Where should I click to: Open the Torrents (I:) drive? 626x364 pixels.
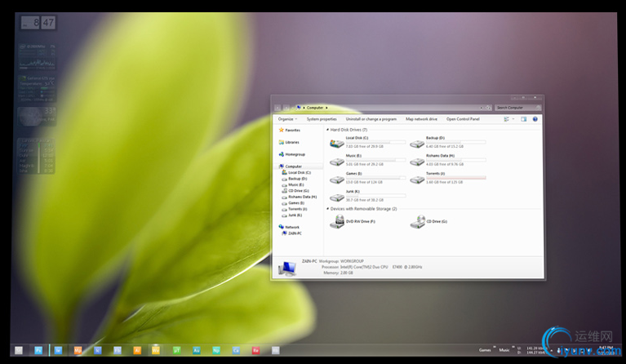[417, 179]
